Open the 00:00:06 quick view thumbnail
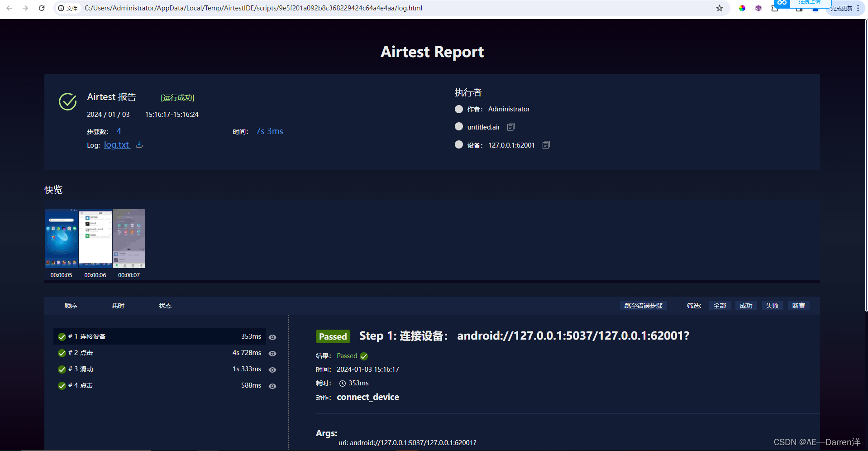 (x=95, y=239)
